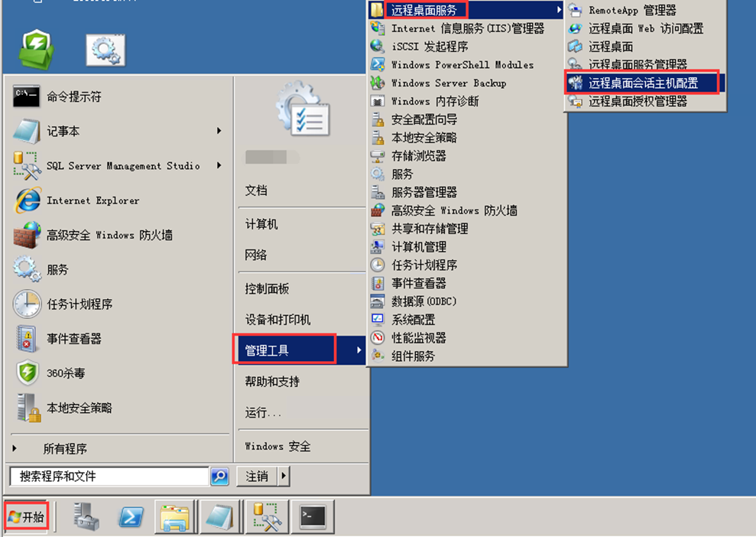Click the 系统配置 icon in 管理工具 submenu
The image size is (756, 537).
[x=378, y=319]
